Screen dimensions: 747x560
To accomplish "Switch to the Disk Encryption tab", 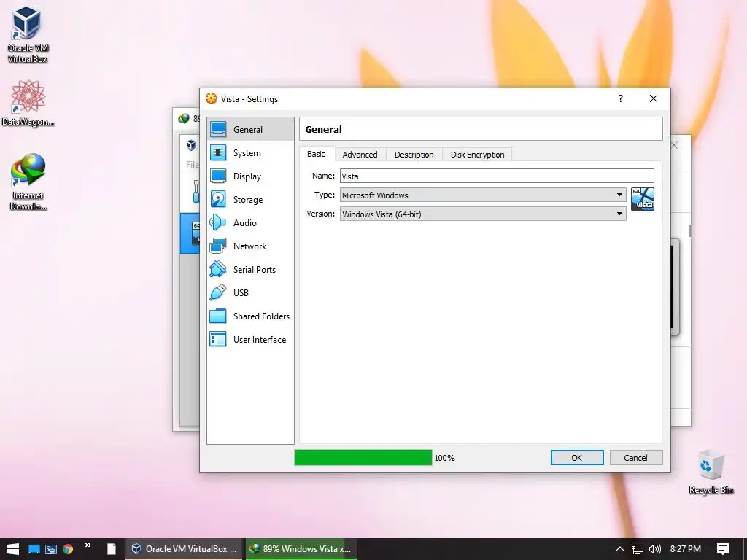I will tap(477, 155).
